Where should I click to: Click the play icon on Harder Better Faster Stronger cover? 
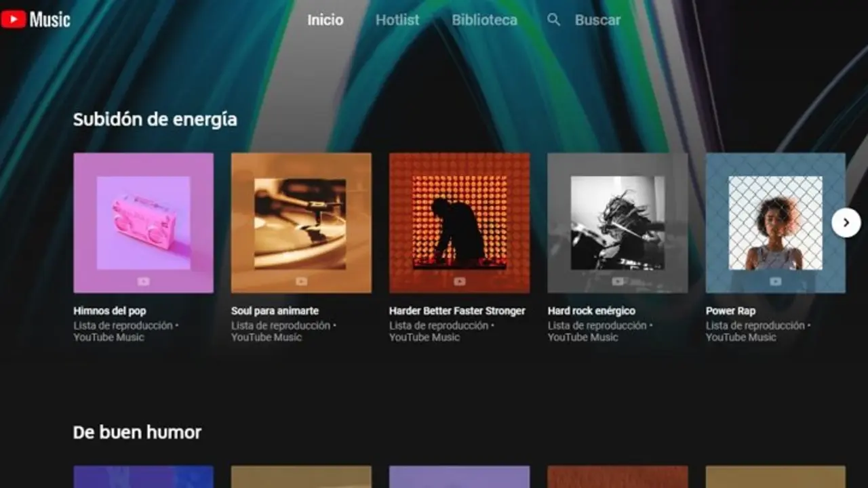point(460,281)
